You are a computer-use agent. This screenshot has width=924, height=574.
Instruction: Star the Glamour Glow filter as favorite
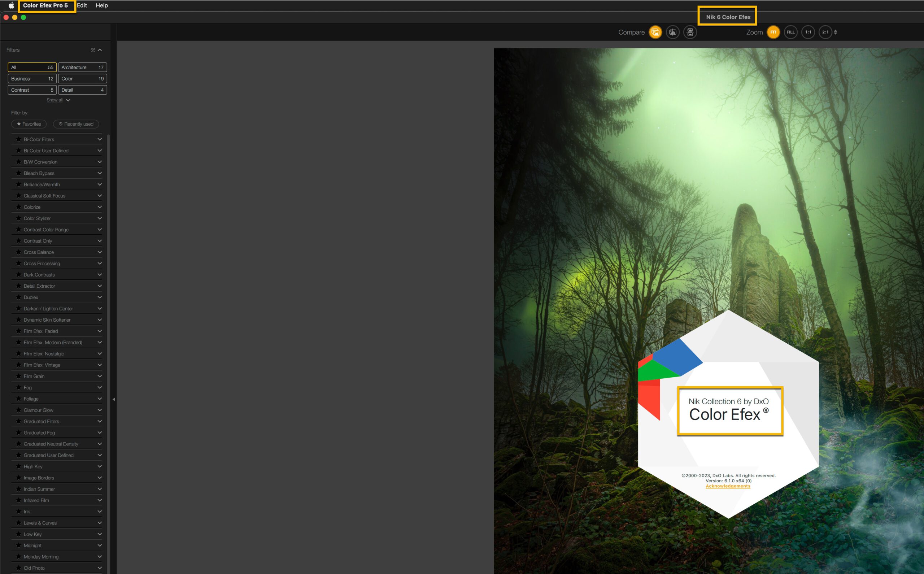tap(18, 410)
